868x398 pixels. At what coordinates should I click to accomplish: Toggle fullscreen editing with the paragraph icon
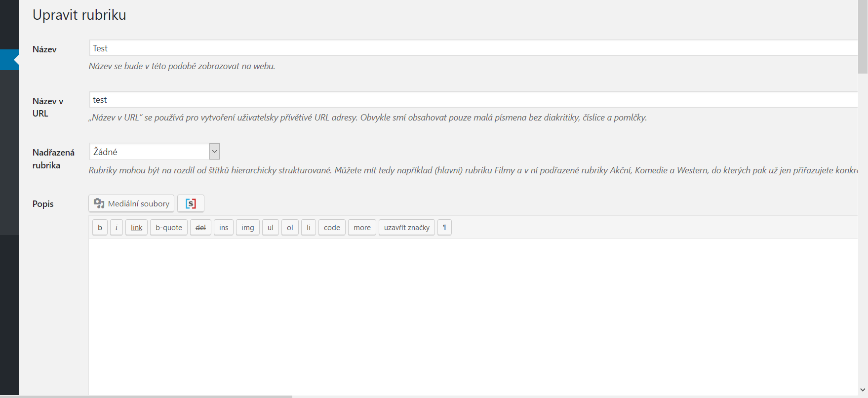click(x=444, y=227)
